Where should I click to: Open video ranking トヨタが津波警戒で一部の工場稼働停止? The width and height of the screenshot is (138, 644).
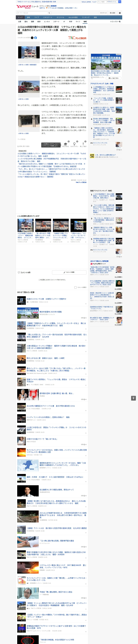point(104,196)
